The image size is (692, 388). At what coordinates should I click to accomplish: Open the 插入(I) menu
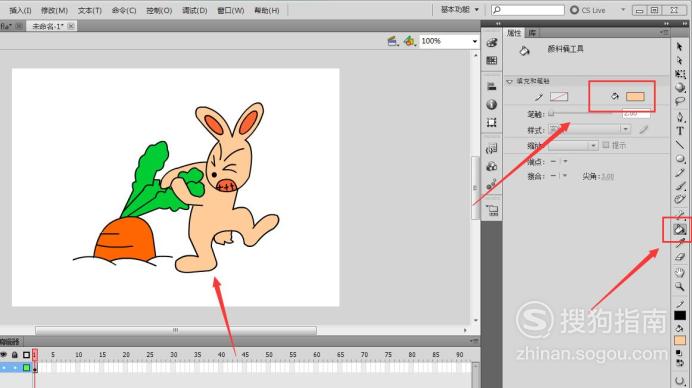pos(20,10)
